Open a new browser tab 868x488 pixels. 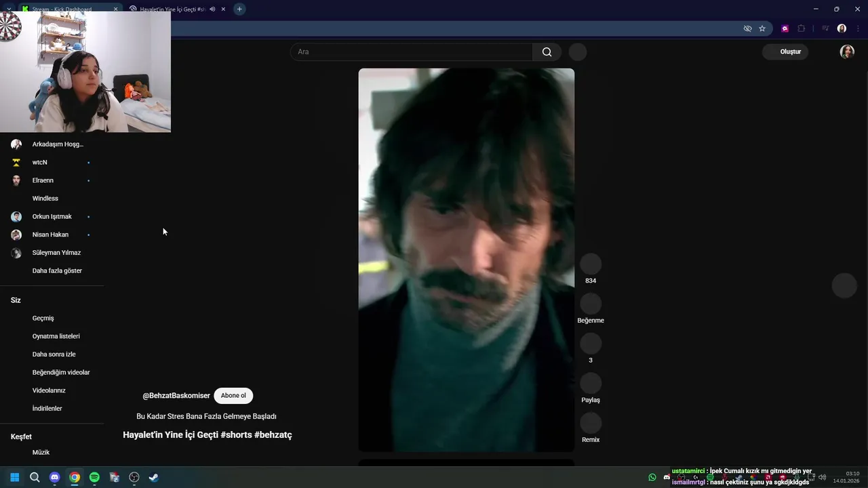point(239,9)
